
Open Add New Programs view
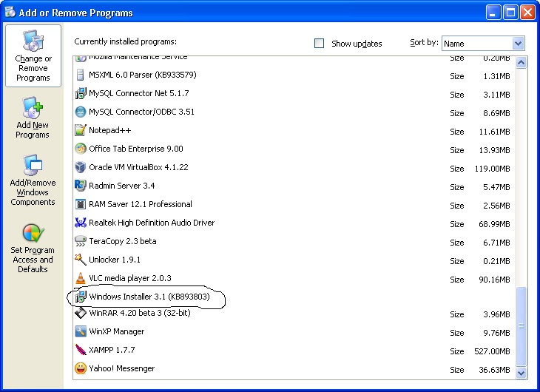(x=33, y=118)
